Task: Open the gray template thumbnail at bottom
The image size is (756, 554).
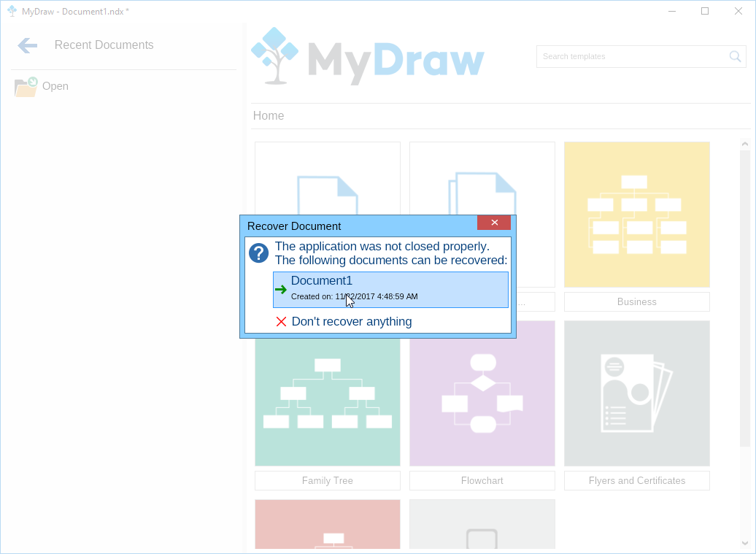Action: click(482, 524)
